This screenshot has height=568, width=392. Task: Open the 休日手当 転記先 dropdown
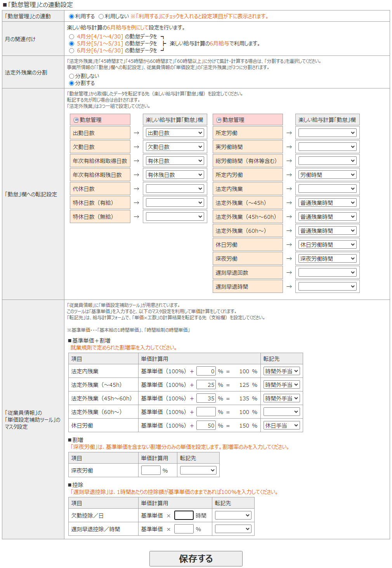click(281, 425)
